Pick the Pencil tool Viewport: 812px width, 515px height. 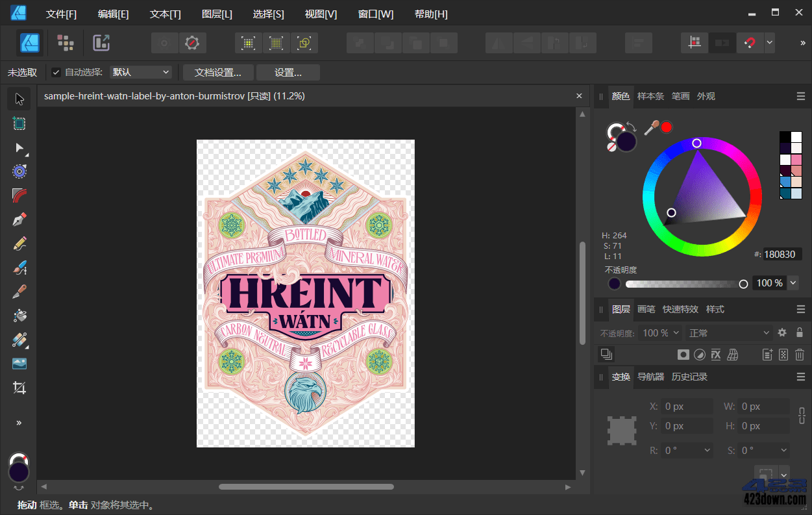click(19, 244)
